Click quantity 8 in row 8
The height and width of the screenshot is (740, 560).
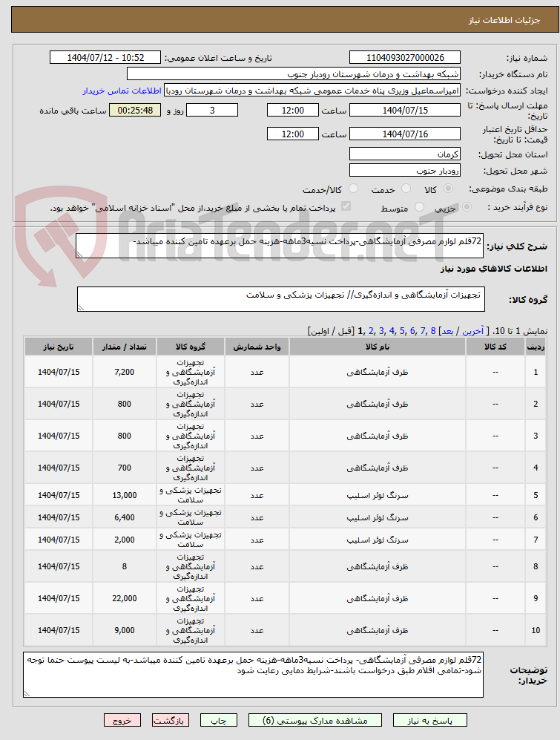click(x=125, y=566)
